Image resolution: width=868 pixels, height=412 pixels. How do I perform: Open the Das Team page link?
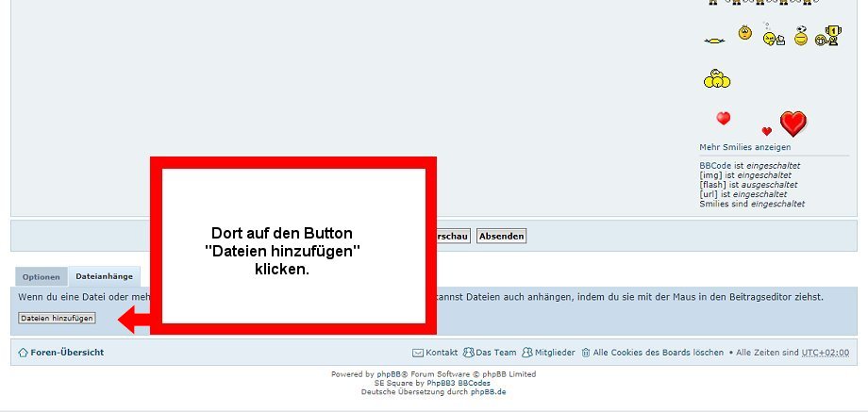pyautogui.click(x=495, y=353)
